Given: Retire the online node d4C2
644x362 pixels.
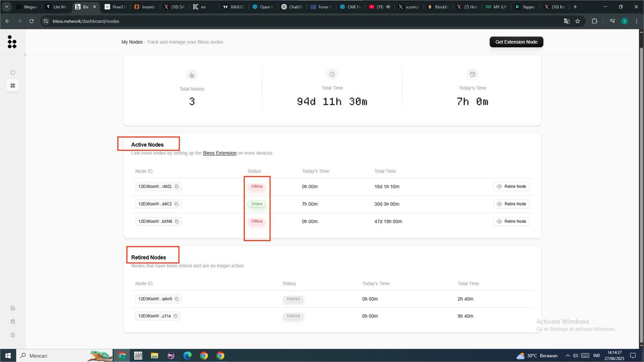Looking at the screenshot, I should tap(511, 204).
